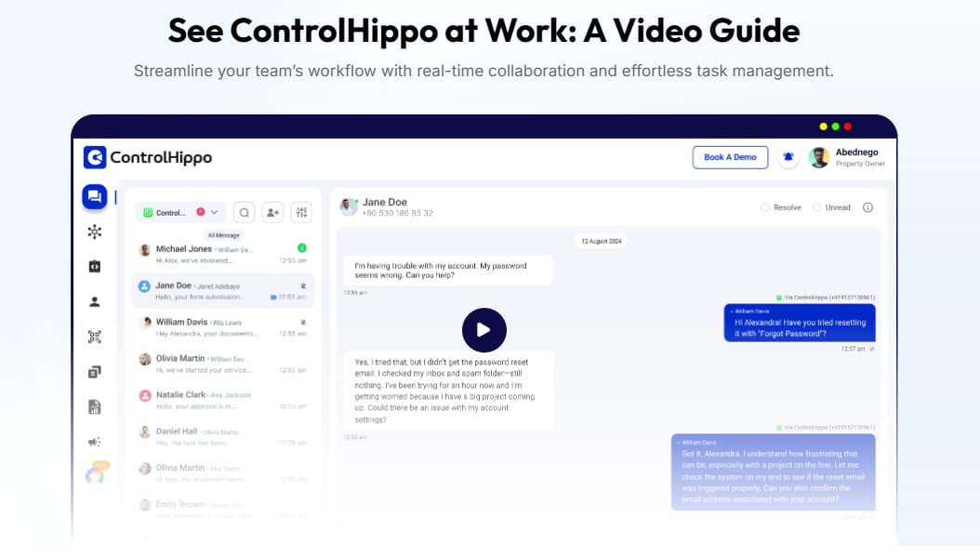Click Jane Doe's phone number in header
This screenshot has width=980, height=560.
(x=398, y=213)
